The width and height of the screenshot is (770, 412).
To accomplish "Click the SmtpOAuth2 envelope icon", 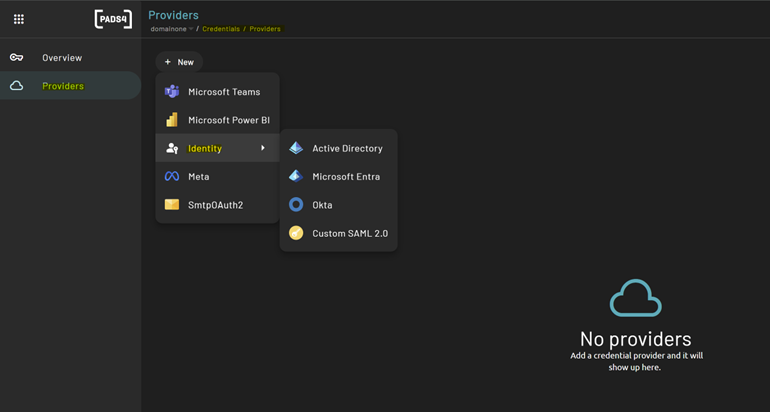I will [x=172, y=205].
